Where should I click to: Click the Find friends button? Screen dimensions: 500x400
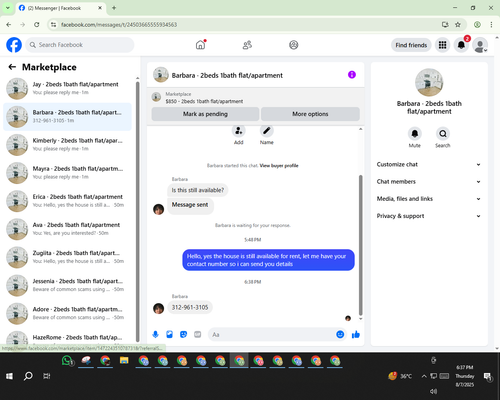[x=411, y=45]
